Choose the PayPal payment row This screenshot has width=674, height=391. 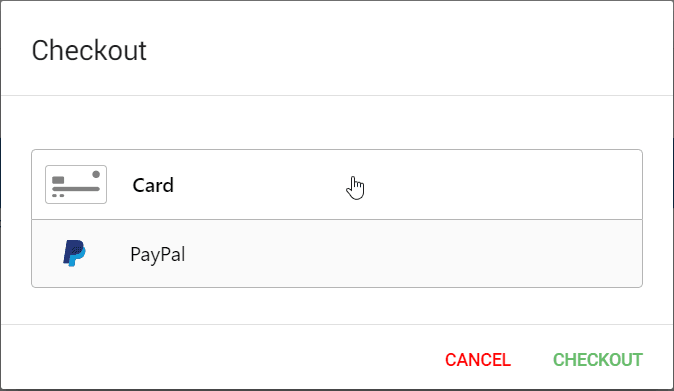(337, 254)
